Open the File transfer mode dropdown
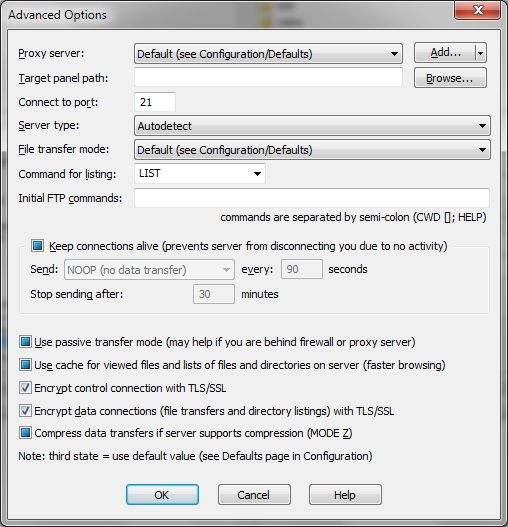Screen dimensions: 508x527 pyautogui.click(x=312, y=150)
